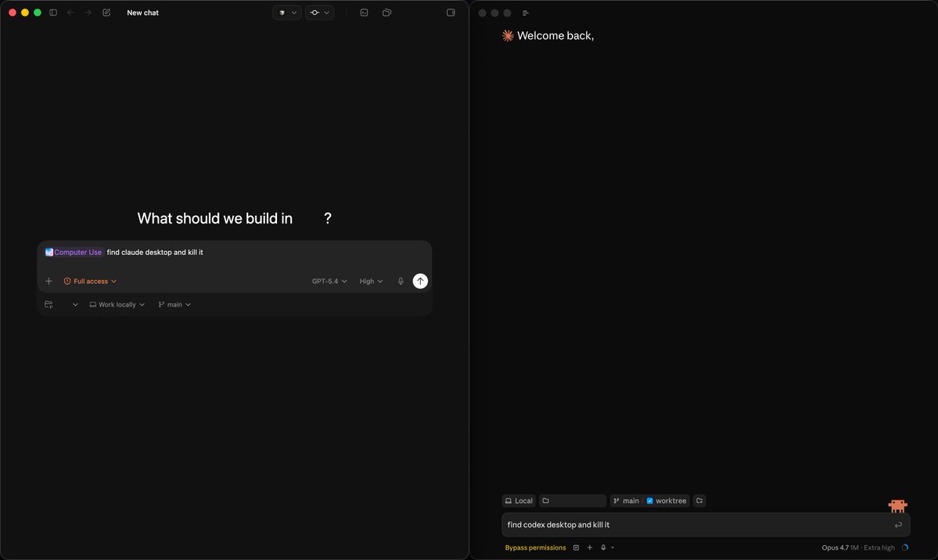The height and width of the screenshot is (560, 938).
Task: Open the GPT-5.4 model dropdown
Action: 329,282
